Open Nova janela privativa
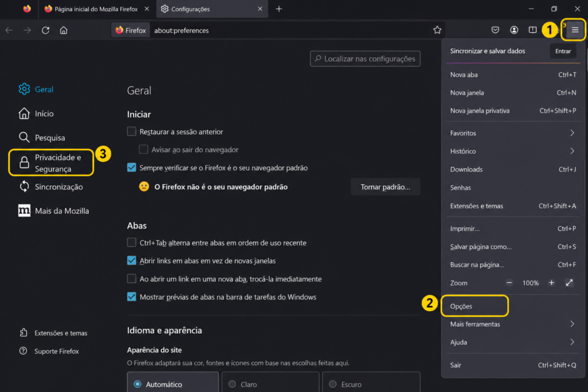The image size is (588, 392). [x=513, y=111]
